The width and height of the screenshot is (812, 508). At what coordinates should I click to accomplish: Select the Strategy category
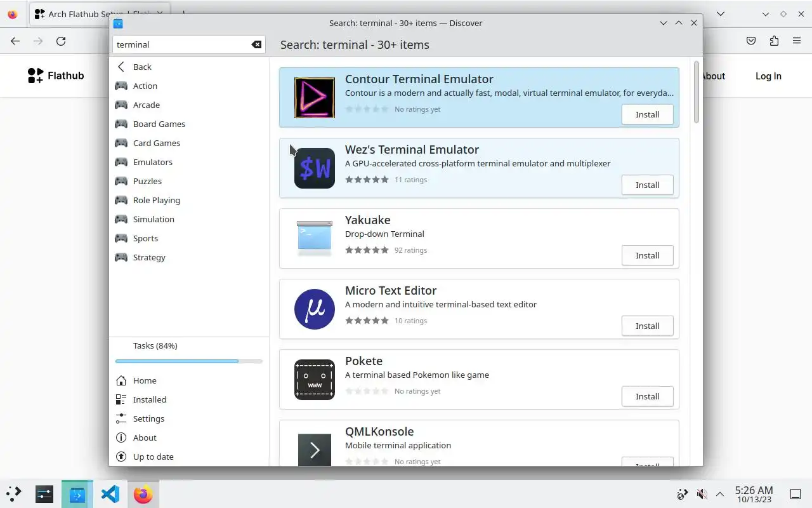[x=189, y=257]
